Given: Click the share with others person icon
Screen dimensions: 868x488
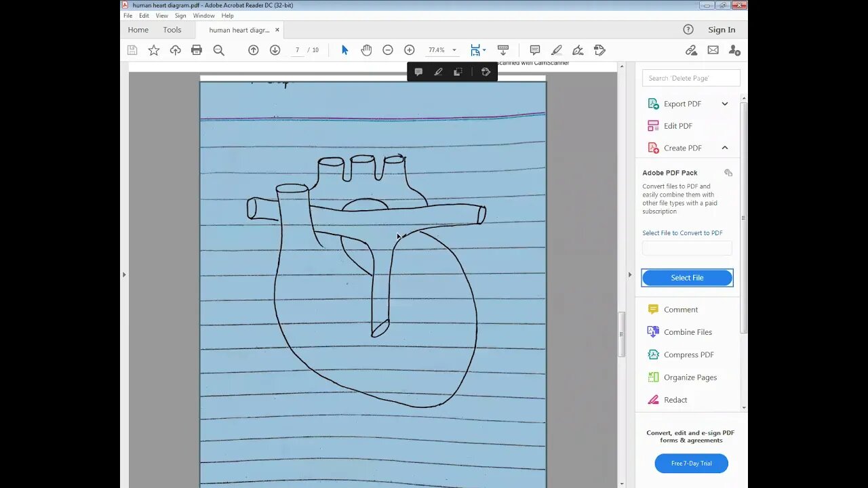Looking at the screenshot, I should click(x=734, y=50).
